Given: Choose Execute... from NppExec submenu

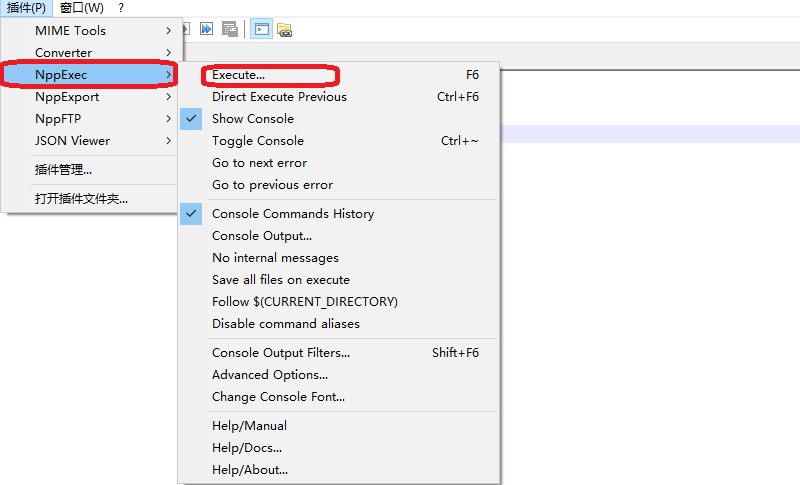Looking at the screenshot, I should pos(339,75).
